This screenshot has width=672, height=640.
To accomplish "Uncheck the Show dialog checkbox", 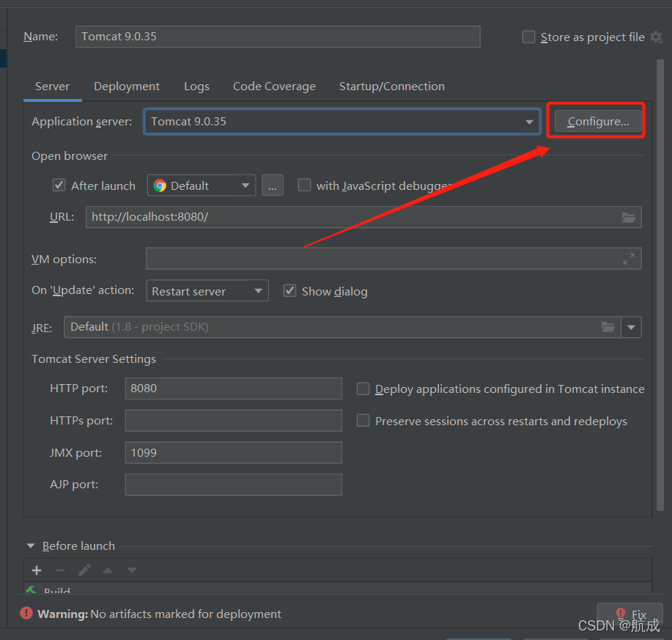I will click(x=289, y=290).
